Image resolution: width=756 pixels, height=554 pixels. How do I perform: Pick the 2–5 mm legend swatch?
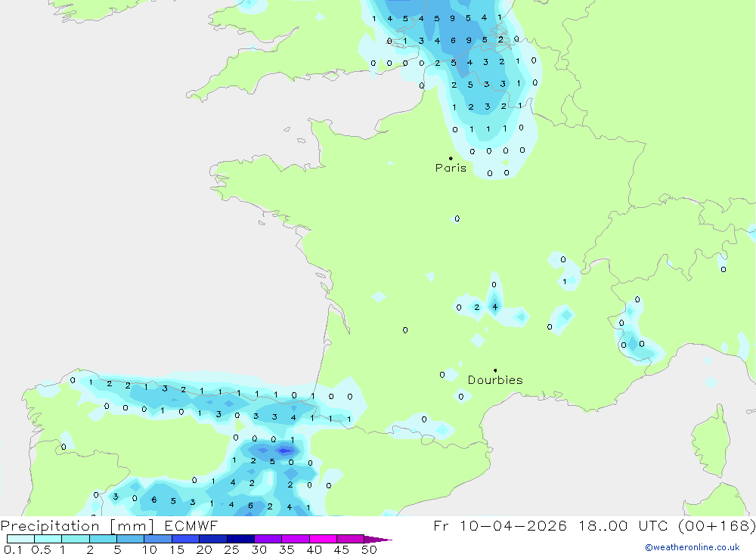tap(103, 539)
